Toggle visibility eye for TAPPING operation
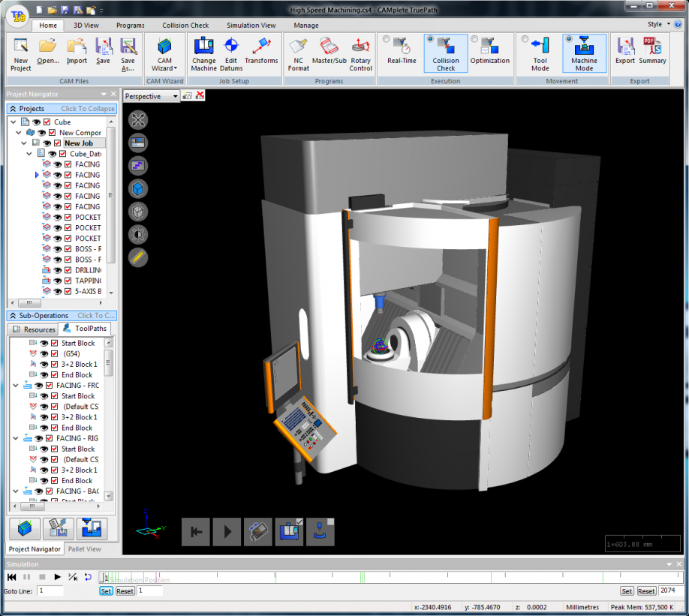 pos(58,281)
